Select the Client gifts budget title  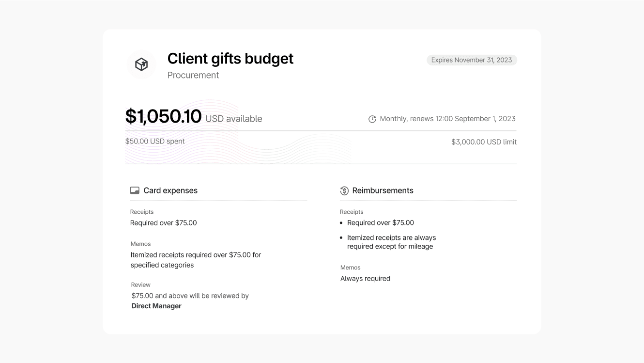pyautogui.click(x=230, y=59)
